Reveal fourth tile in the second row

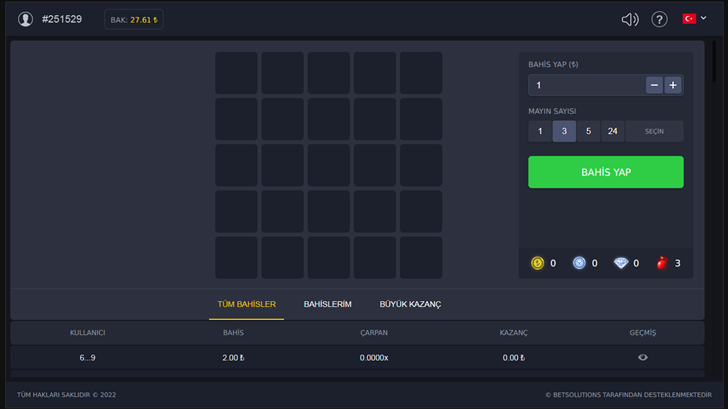[375, 119]
